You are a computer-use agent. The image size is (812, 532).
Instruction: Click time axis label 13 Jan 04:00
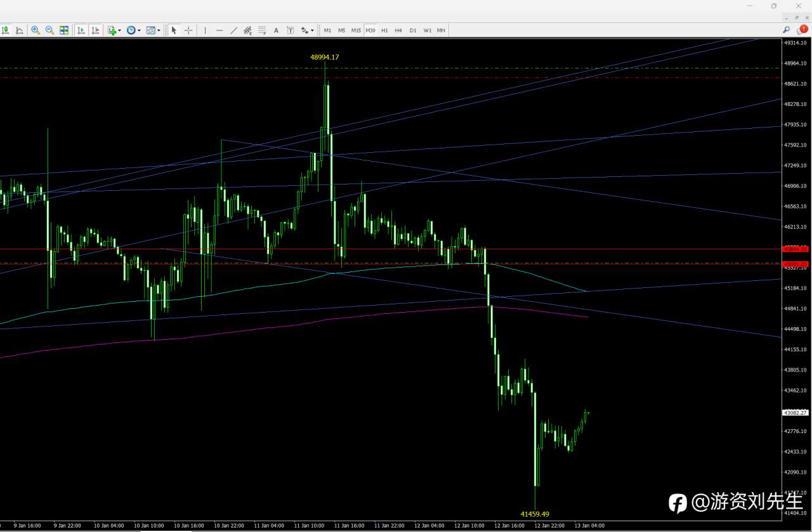pyautogui.click(x=590, y=525)
